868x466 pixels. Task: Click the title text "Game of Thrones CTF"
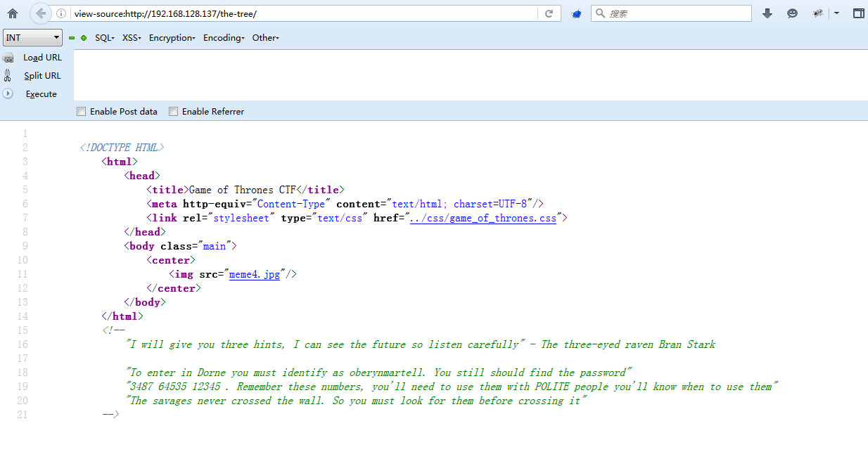pos(241,190)
